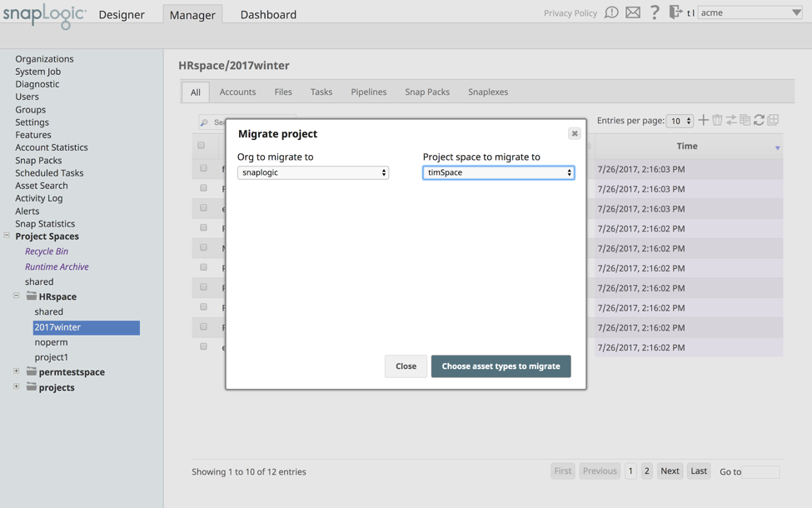Select the Pipelines tab
This screenshot has width=812, height=508.
(369, 92)
